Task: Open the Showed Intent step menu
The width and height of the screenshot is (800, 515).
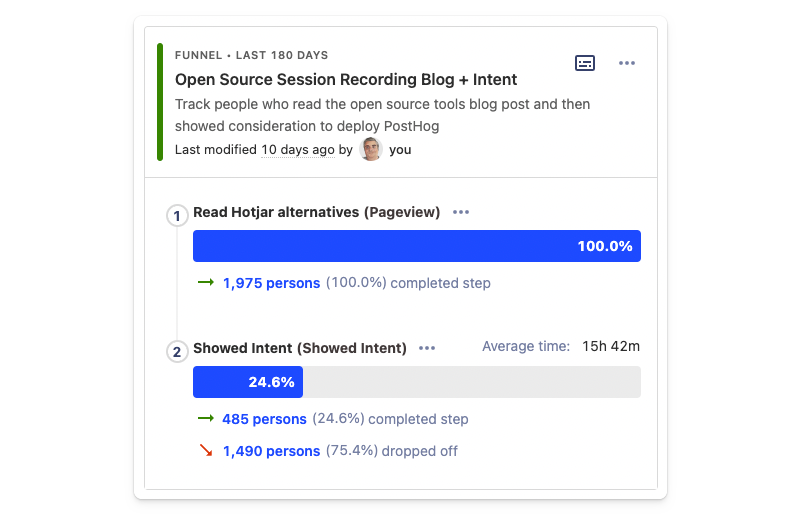Action: pos(427,348)
